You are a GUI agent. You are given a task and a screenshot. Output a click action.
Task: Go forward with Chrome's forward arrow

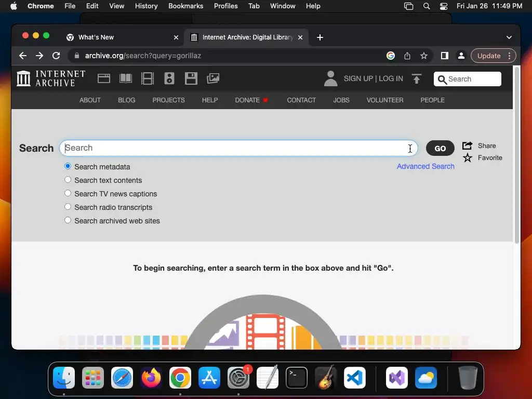coord(39,56)
